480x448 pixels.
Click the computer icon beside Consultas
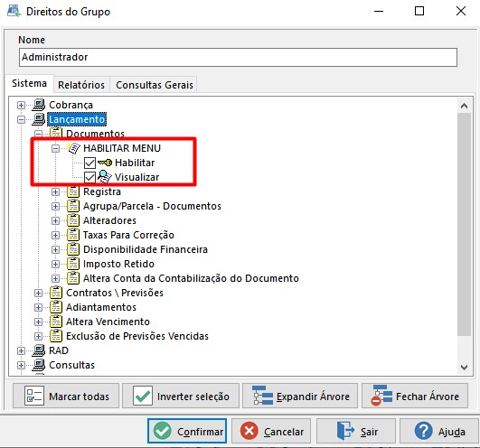coord(39,365)
